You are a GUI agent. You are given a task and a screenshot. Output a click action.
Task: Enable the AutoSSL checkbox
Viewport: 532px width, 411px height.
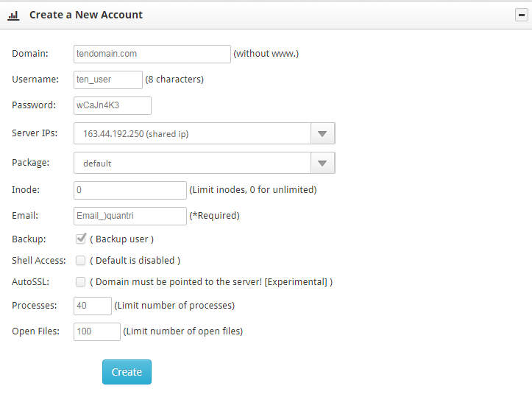click(80, 282)
